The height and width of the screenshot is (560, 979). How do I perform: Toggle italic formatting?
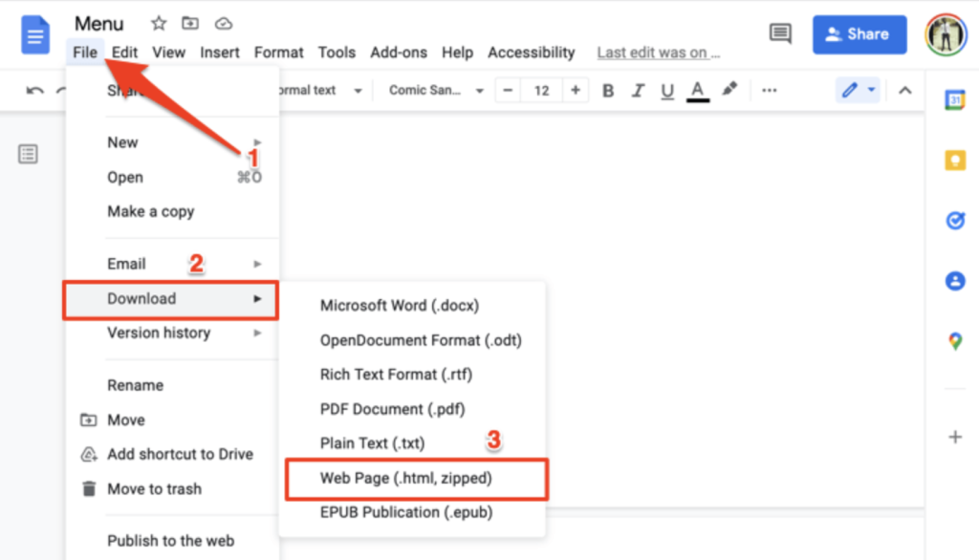pos(638,91)
